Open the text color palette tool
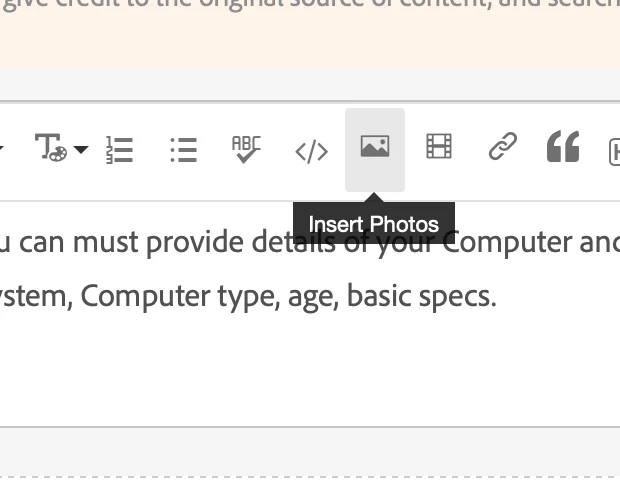Viewport: 620px width, 480px height. (51, 147)
